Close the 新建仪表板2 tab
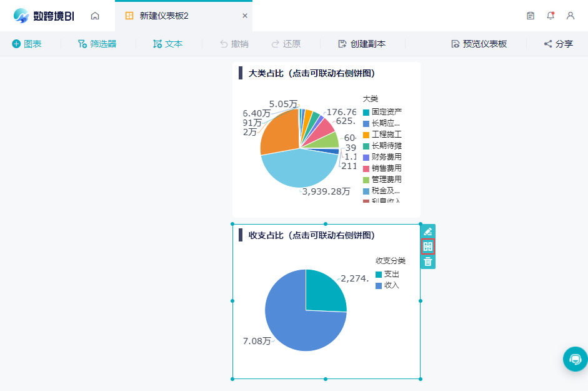588x391 pixels. (245, 16)
